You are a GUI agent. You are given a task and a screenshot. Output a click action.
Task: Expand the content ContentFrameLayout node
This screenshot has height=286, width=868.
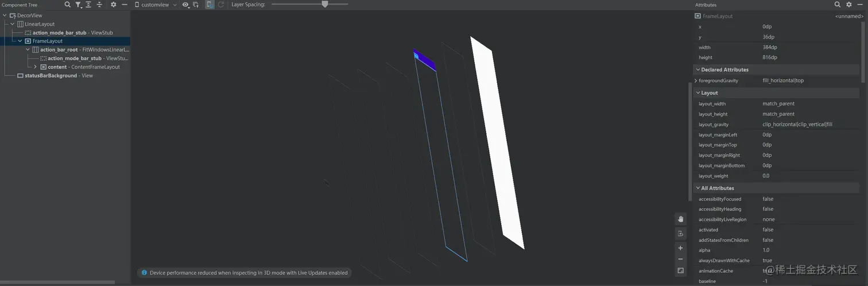click(36, 67)
